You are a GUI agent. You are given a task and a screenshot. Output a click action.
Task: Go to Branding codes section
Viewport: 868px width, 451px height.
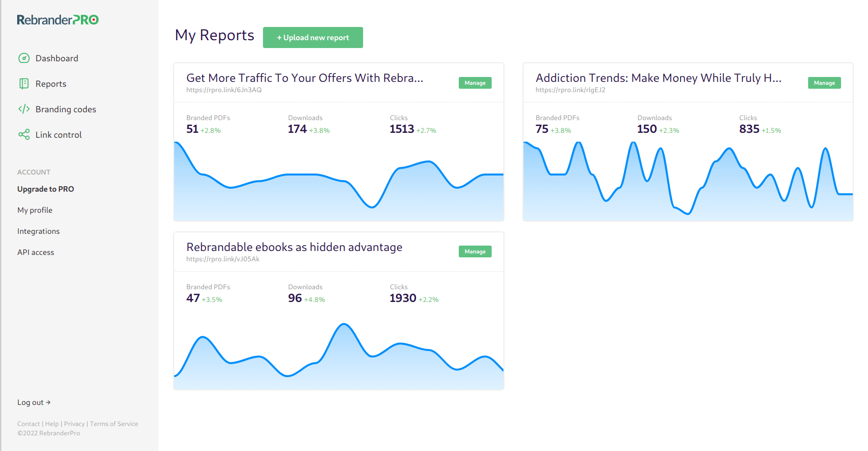65,109
